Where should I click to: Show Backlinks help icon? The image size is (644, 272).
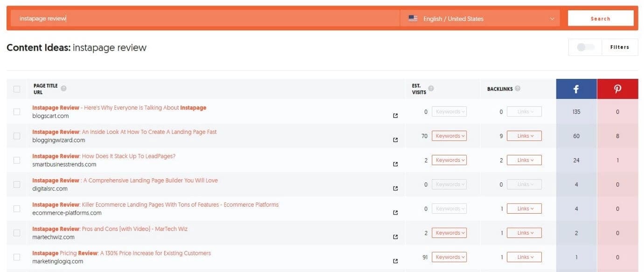click(x=518, y=89)
